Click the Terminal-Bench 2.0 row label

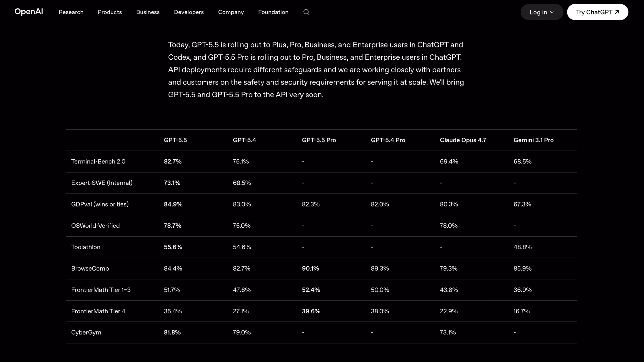(98, 162)
